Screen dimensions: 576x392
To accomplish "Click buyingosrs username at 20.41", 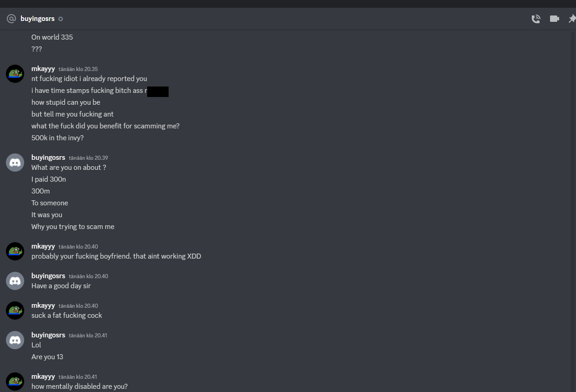I will [x=48, y=335].
